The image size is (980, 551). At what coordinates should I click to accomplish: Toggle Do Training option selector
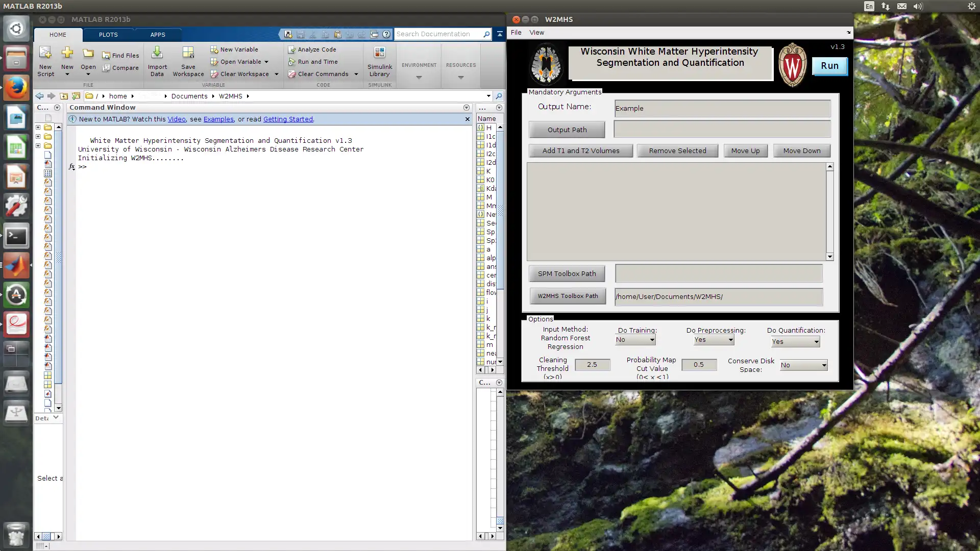pyautogui.click(x=635, y=339)
